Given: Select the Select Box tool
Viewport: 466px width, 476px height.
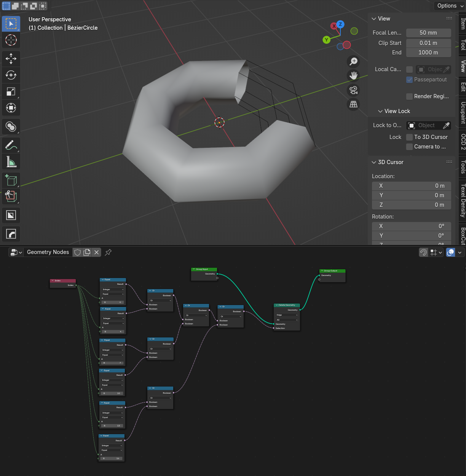Looking at the screenshot, I should [11, 24].
